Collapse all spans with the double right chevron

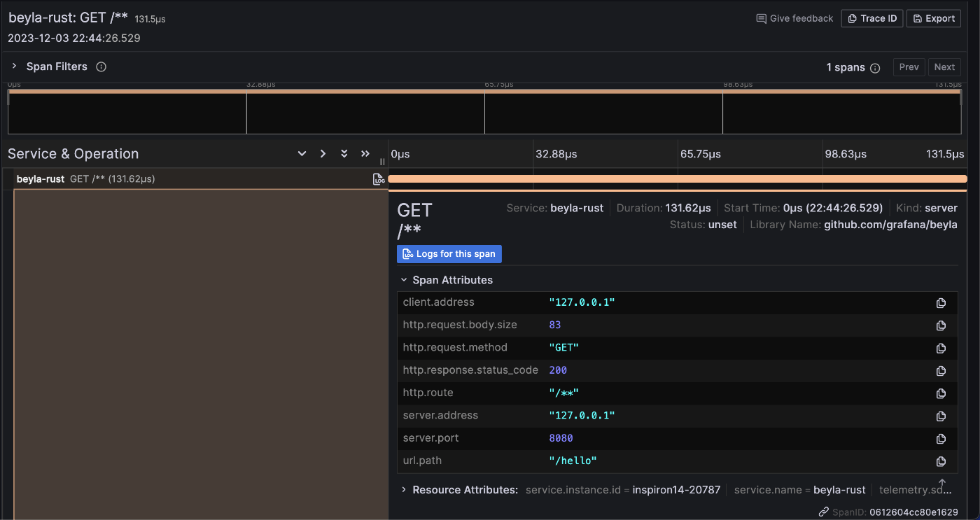tap(365, 153)
